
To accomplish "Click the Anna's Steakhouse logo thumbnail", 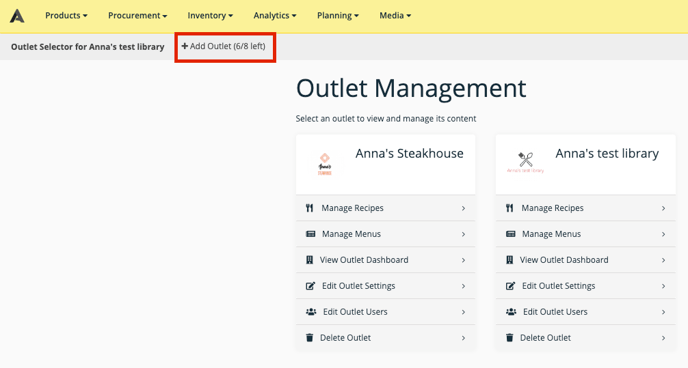I will point(325,164).
